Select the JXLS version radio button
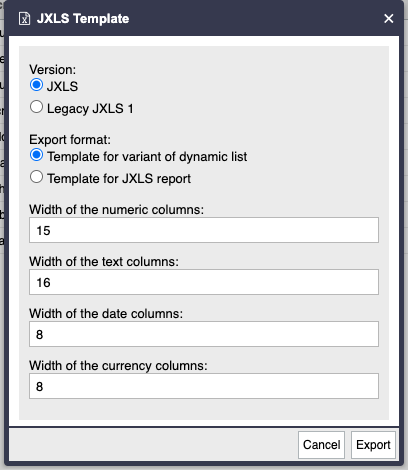 pyautogui.click(x=36, y=85)
